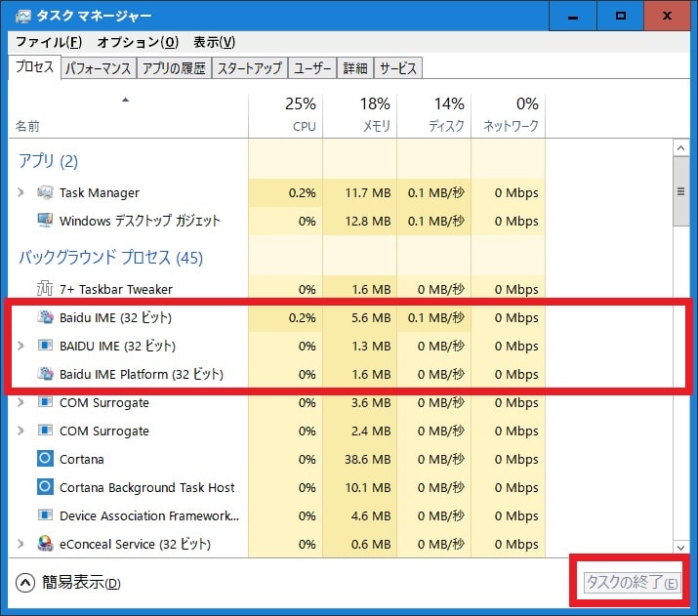Viewport: 698px width, 616px height.
Task: Expand the BAIDU IME (32 ビット) process group
Action: pyautogui.click(x=21, y=346)
